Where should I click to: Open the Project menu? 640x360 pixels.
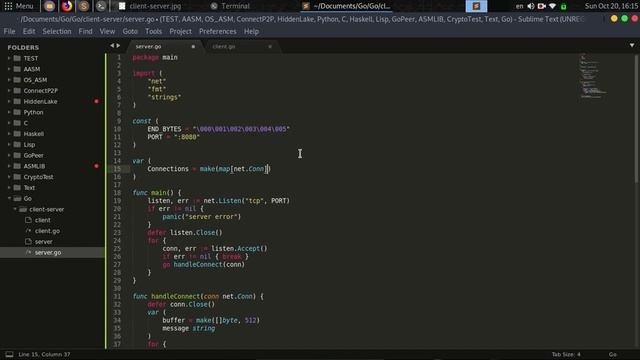coord(180,31)
